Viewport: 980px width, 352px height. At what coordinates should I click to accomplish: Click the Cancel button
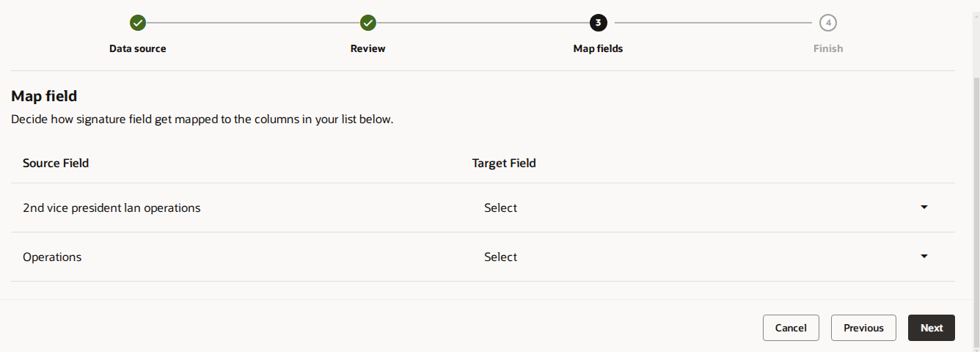click(791, 328)
